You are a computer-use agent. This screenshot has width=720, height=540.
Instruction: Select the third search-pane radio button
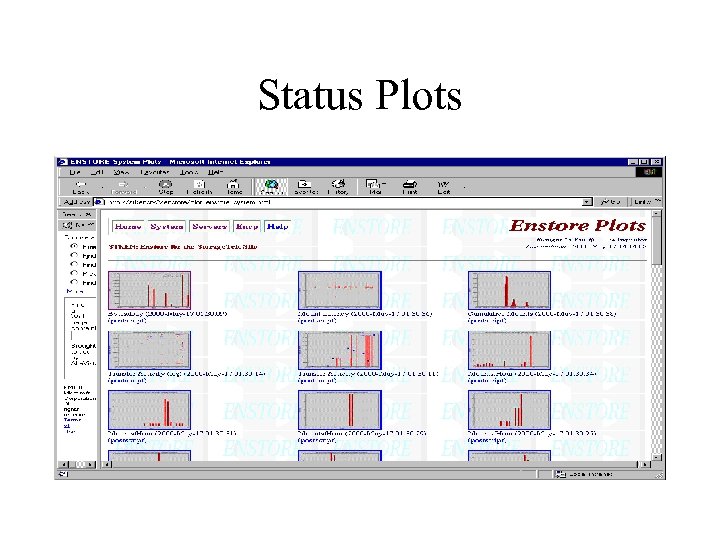(74, 264)
